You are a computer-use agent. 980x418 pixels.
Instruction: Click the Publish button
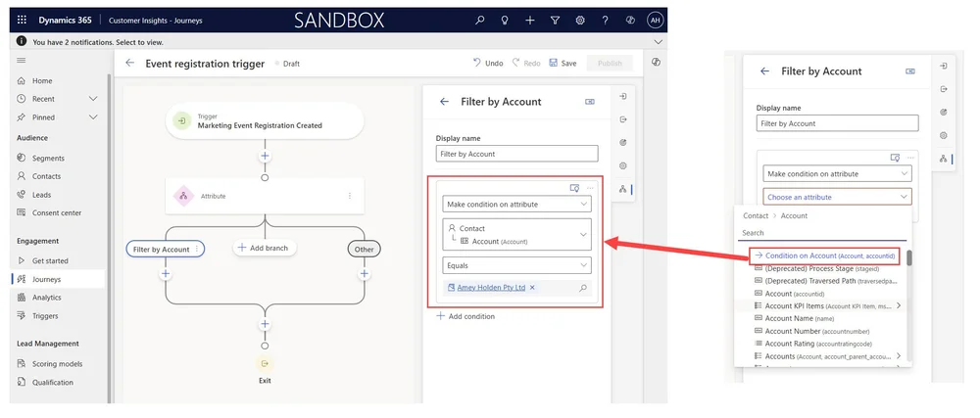610,63
